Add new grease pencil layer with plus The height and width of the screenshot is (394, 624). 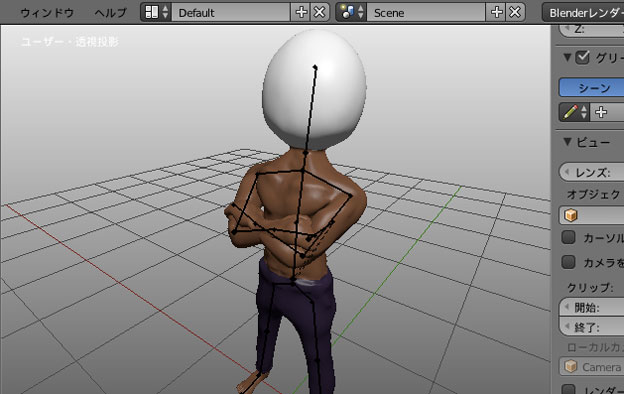601,112
